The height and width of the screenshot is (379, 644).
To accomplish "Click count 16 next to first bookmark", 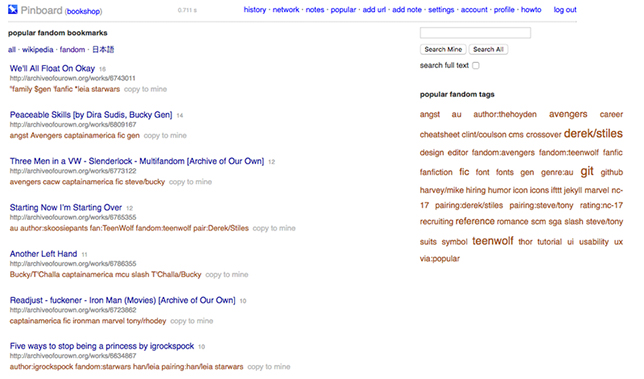I will [x=102, y=69].
